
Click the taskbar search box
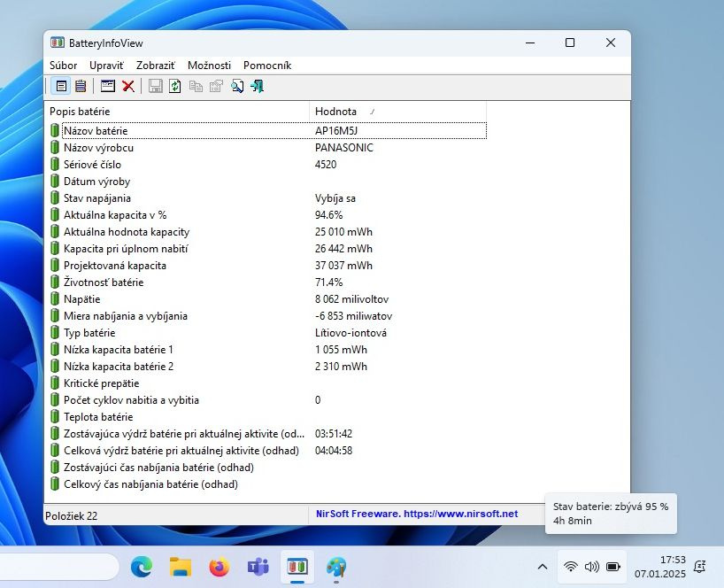pyautogui.click(x=59, y=567)
